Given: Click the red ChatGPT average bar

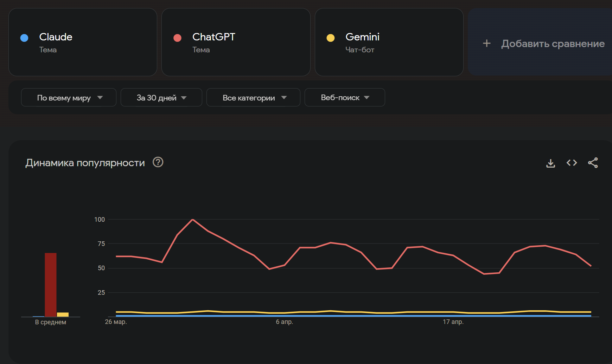Looking at the screenshot, I should pyautogui.click(x=51, y=285).
